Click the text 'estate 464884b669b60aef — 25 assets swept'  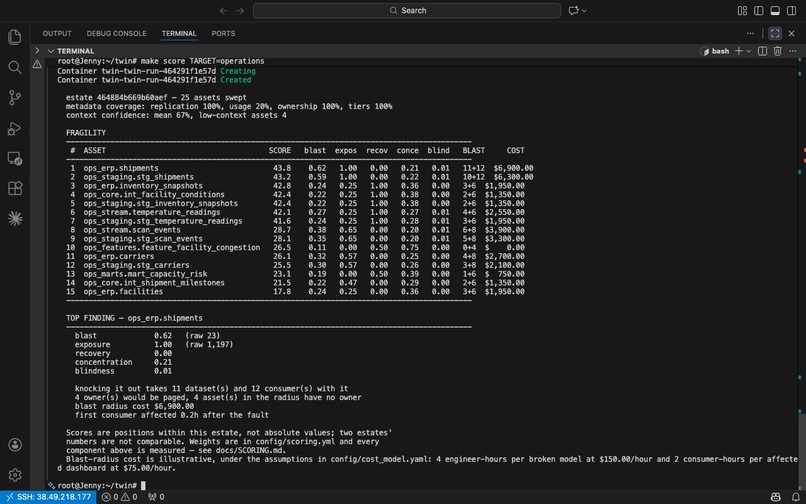click(156, 98)
